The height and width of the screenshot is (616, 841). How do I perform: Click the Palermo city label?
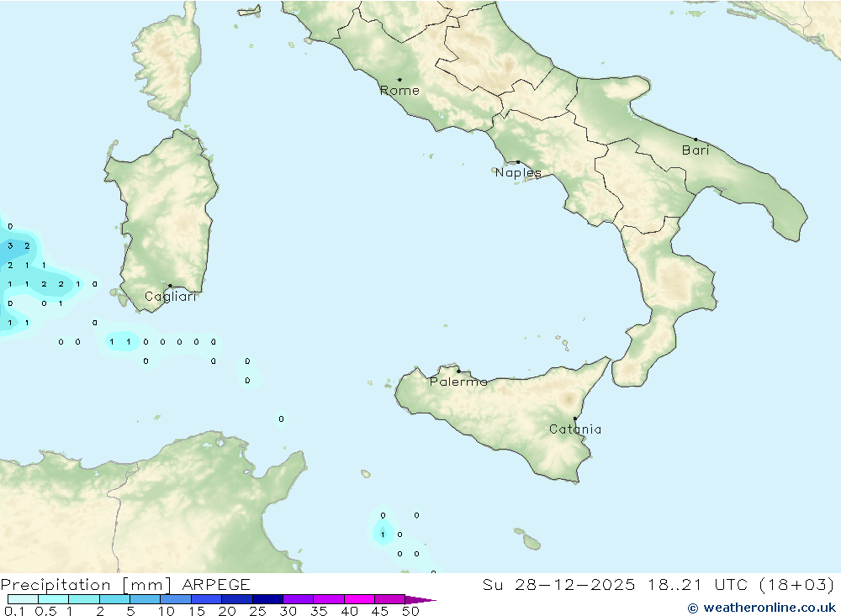pos(458,382)
